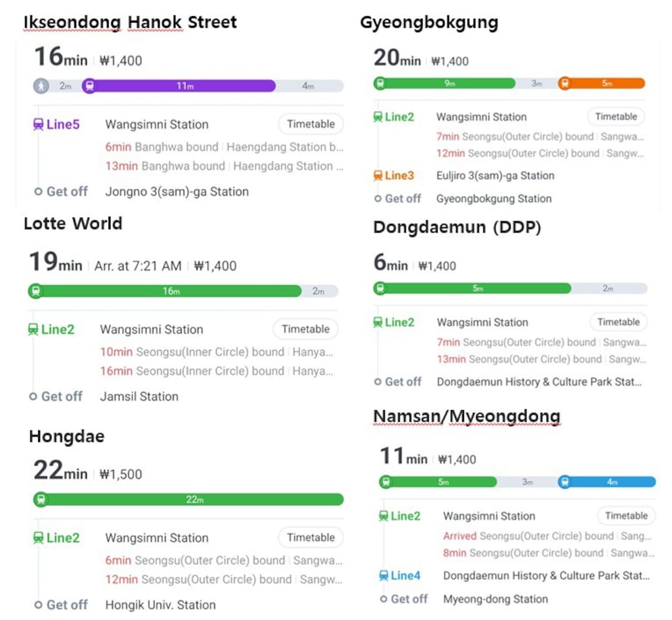The height and width of the screenshot is (620, 672).
Task: Click the Line3 icon beside Euljiro 3(sam)-ga Station
Action: click(379, 175)
